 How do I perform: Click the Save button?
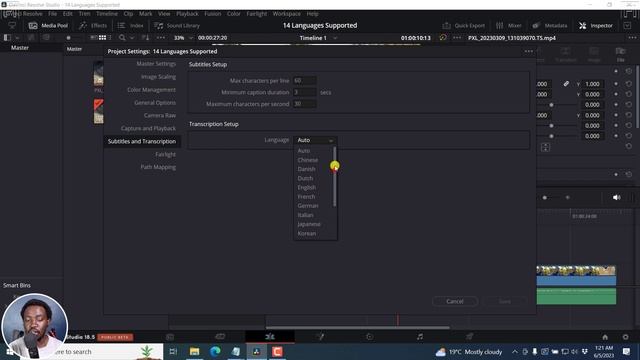tap(504, 301)
